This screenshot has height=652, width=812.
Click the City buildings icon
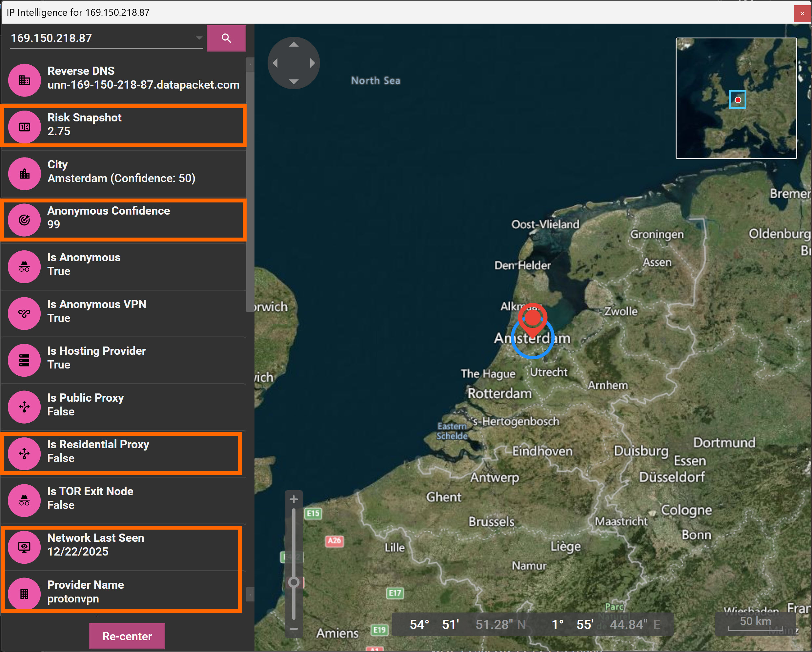(x=25, y=174)
